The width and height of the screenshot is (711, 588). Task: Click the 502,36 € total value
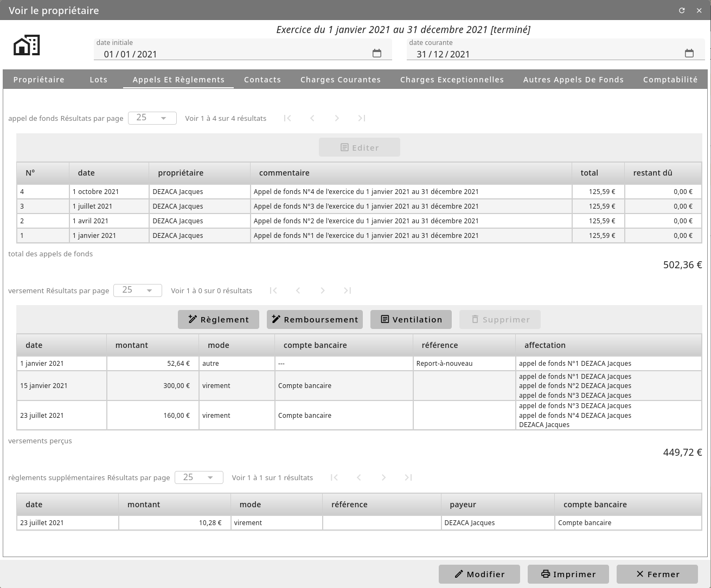(683, 265)
